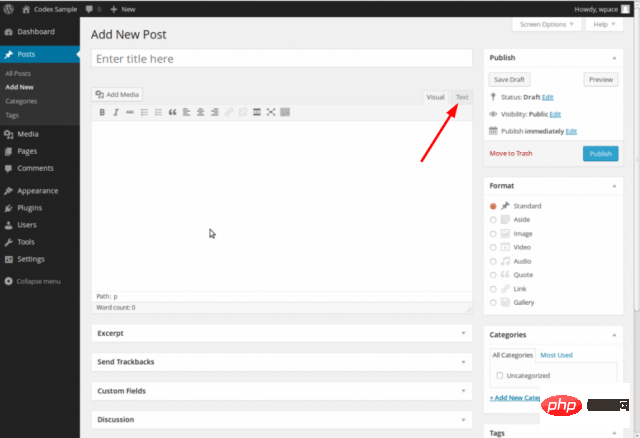Expand the Help dropdown

tap(604, 24)
